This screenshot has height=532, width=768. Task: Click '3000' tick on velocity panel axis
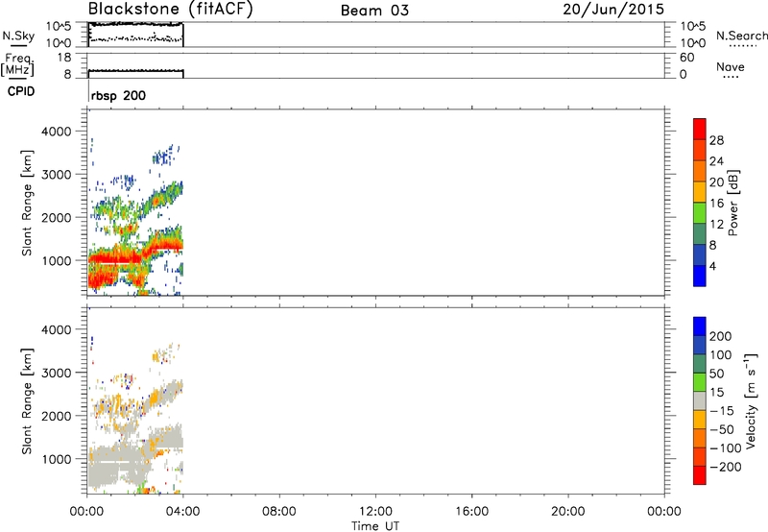(x=57, y=373)
